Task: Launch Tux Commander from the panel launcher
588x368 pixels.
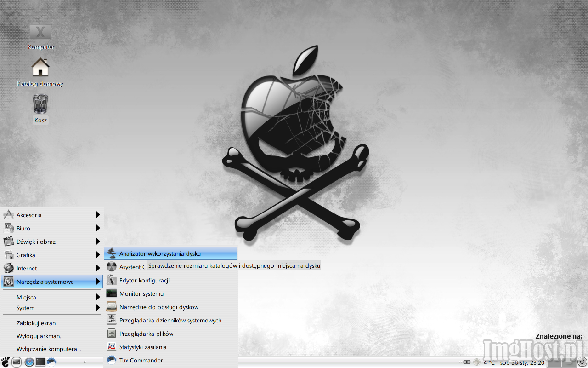Action: tap(51, 362)
